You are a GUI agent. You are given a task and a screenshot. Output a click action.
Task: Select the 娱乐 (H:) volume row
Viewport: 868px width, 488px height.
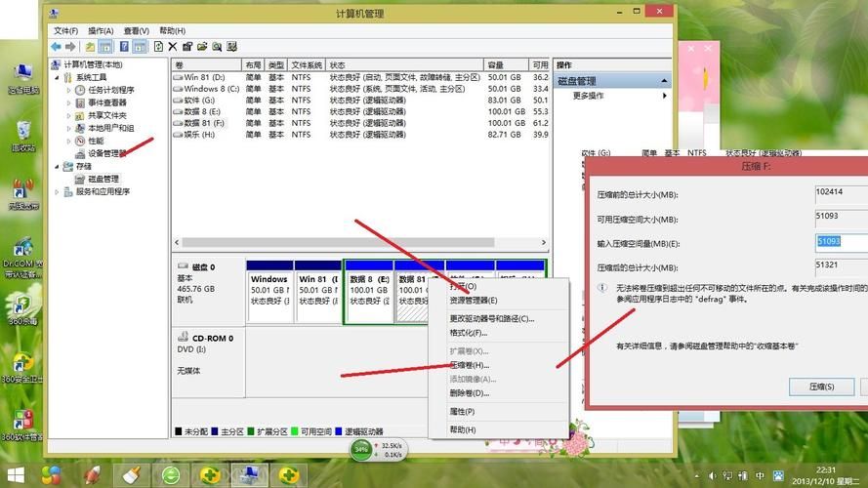360,135
